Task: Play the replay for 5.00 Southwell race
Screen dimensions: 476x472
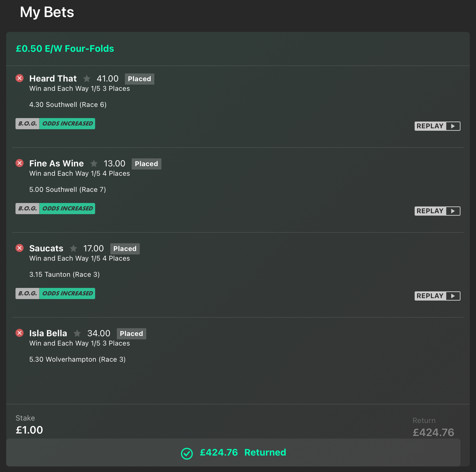Action: point(437,211)
